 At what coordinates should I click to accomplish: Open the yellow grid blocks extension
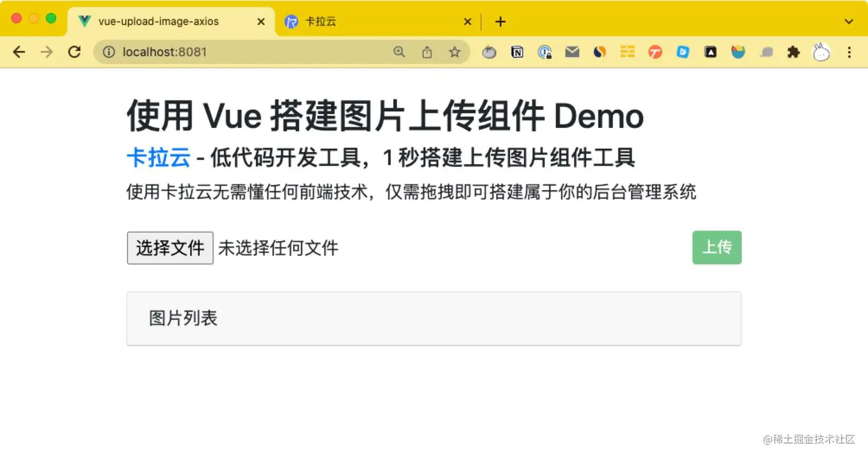pyautogui.click(x=627, y=52)
